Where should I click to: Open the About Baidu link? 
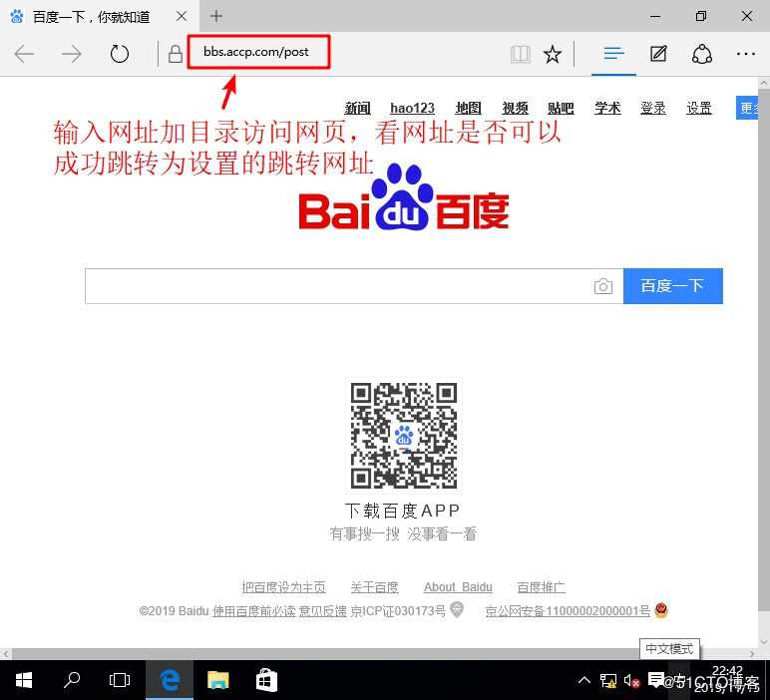(x=458, y=587)
